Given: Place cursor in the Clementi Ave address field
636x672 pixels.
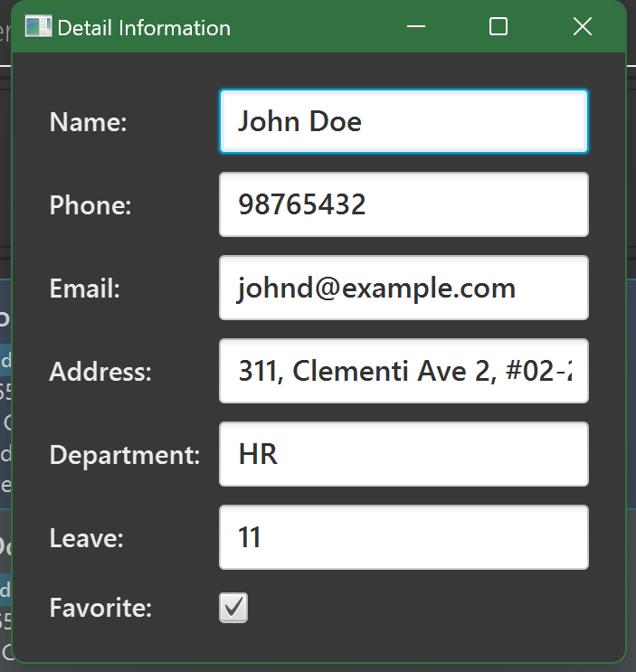Looking at the screenshot, I should [403, 371].
